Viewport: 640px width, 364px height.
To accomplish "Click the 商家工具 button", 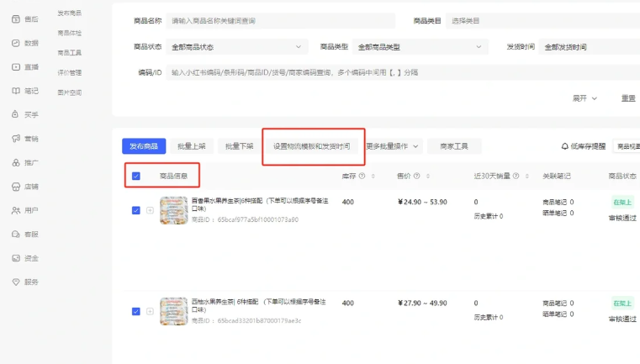I will (454, 146).
